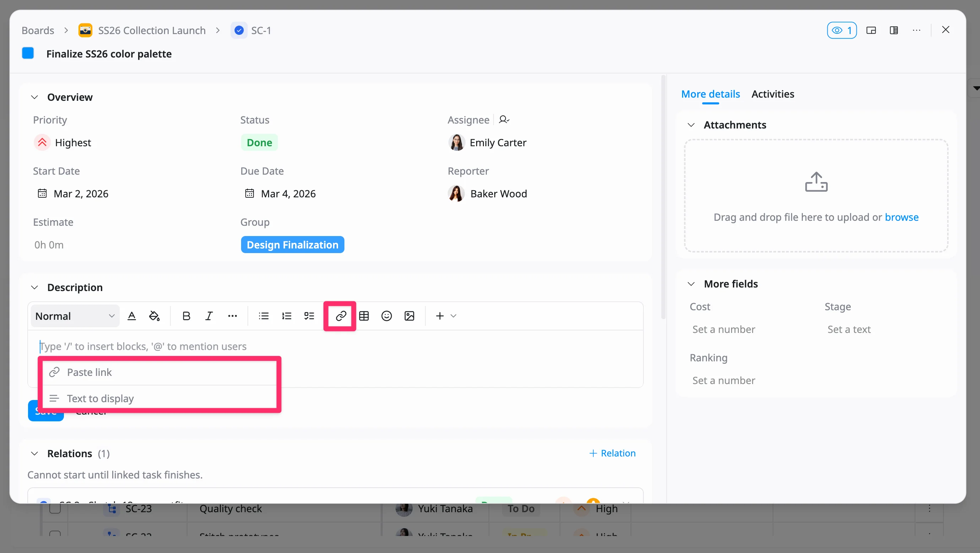The height and width of the screenshot is (553, 980).
Task: Edit the task title Finalize SS26 color palette
Action: (x=109, y=54)
